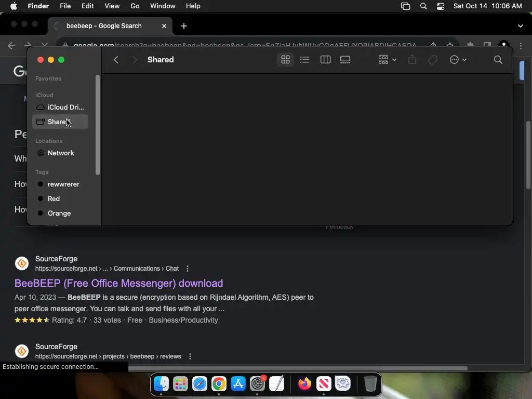Image resolution: width=532 pixels, height=399 pixels.
Task: Open the Go menu
Action: point(135,6)
